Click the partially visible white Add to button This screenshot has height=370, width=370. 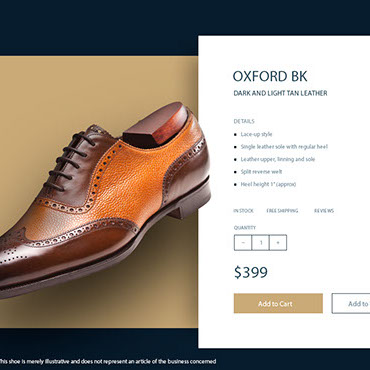coord(351,303)
